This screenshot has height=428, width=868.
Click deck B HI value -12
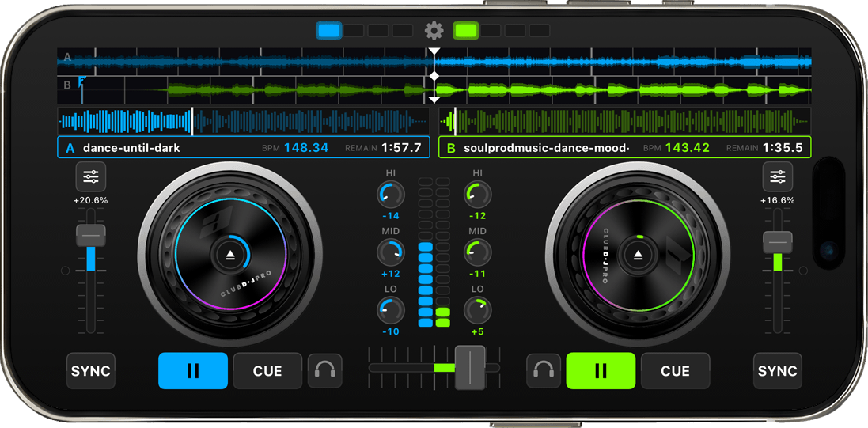[x=478, y=216]
